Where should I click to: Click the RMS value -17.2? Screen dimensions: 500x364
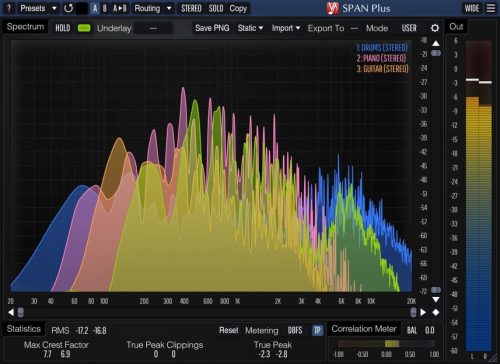coord(82,331)
